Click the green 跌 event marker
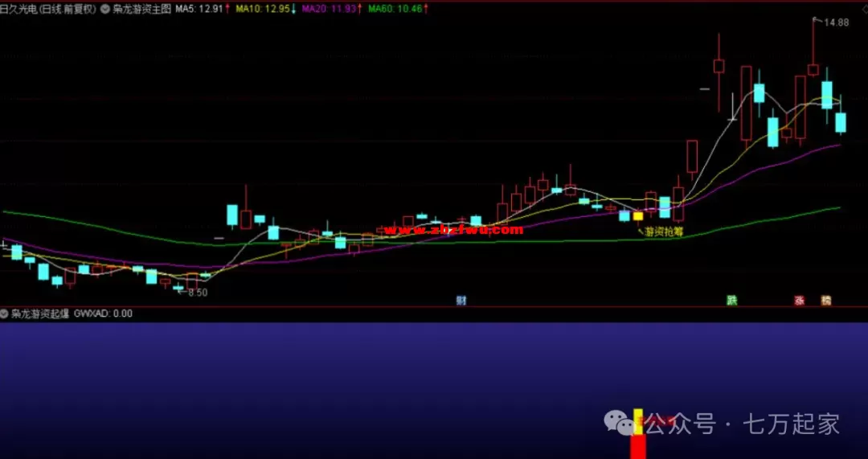This screenshot has height=459, width=868. click(732, 301)
